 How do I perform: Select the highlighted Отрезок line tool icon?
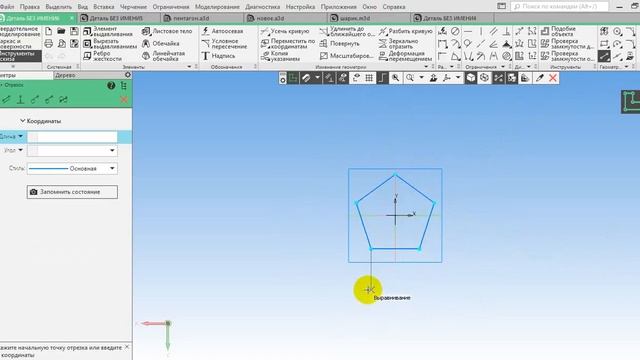[x=604, y=56]
